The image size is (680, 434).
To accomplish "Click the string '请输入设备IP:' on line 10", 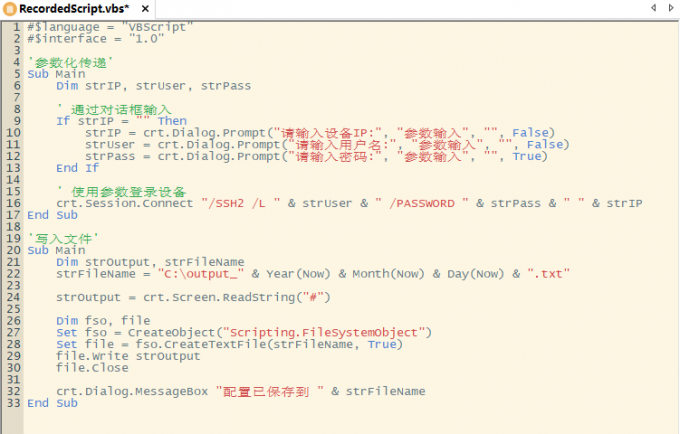I will click(327, 133).
